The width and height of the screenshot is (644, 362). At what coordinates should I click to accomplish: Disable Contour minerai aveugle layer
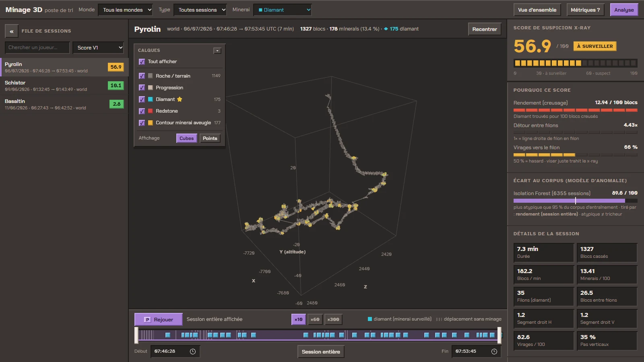[x=142, y=123]
